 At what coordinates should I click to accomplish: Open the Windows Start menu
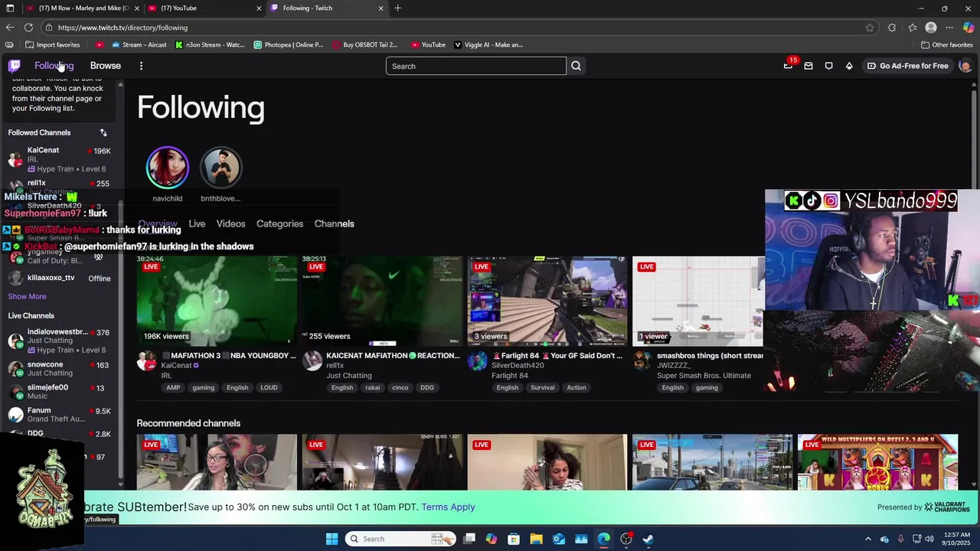[332, 539]
